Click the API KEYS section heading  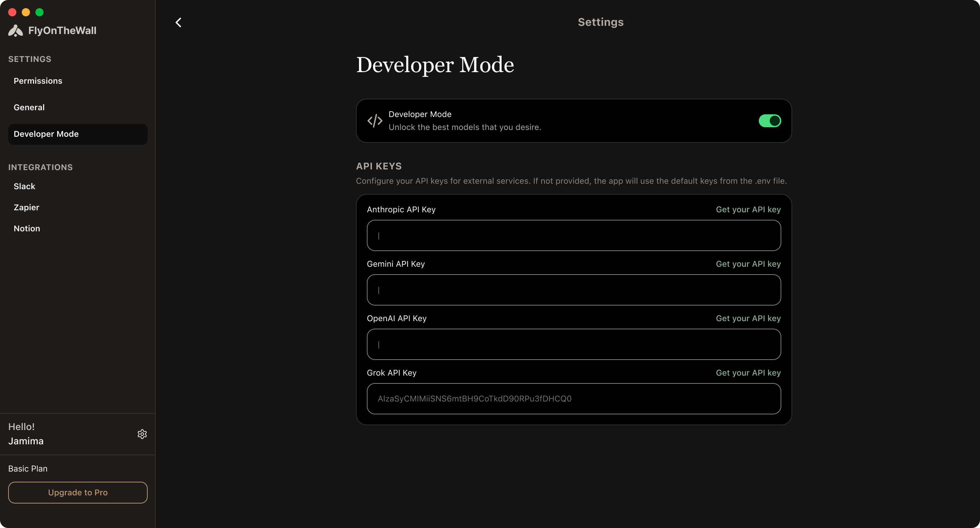coord(379,166)
